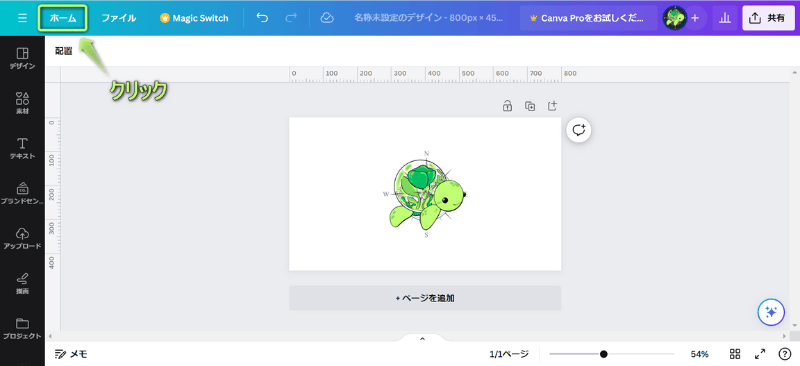The image size is (800, 366).
Task: Open the デザイン sidebar panel
Action: (x=22, y=59)
